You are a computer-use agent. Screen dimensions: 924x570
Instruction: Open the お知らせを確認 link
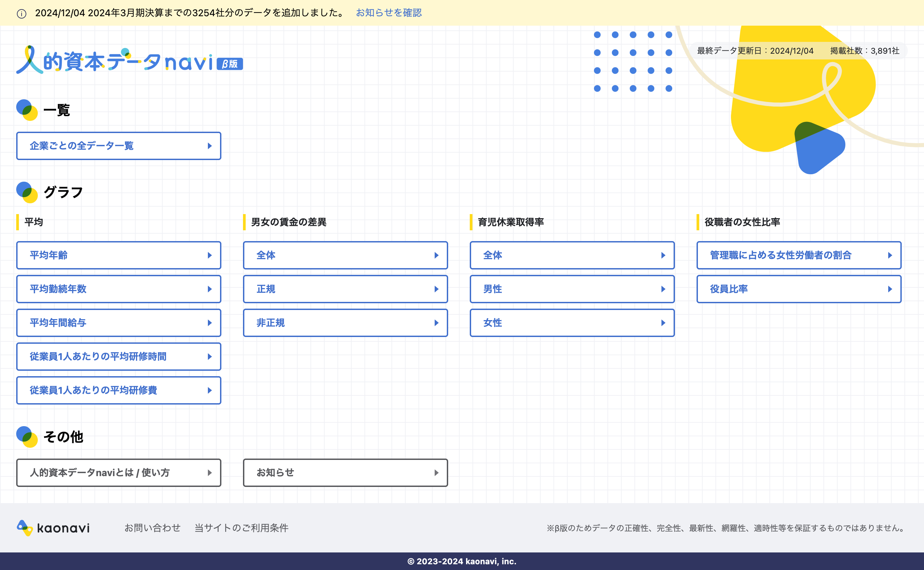pyautogui.click(x=389, y=13)
